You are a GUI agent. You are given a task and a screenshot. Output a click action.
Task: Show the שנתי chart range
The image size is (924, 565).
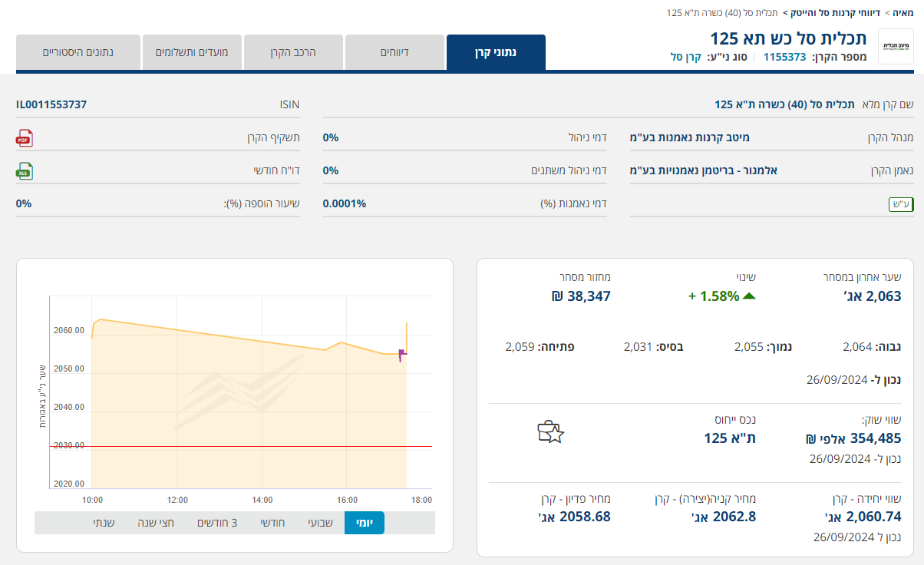point(104,523)
